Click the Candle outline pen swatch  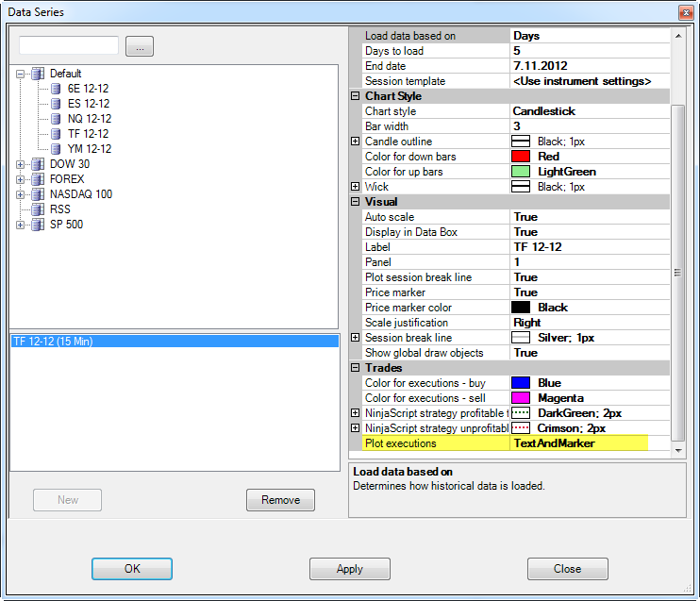[521, 142]
